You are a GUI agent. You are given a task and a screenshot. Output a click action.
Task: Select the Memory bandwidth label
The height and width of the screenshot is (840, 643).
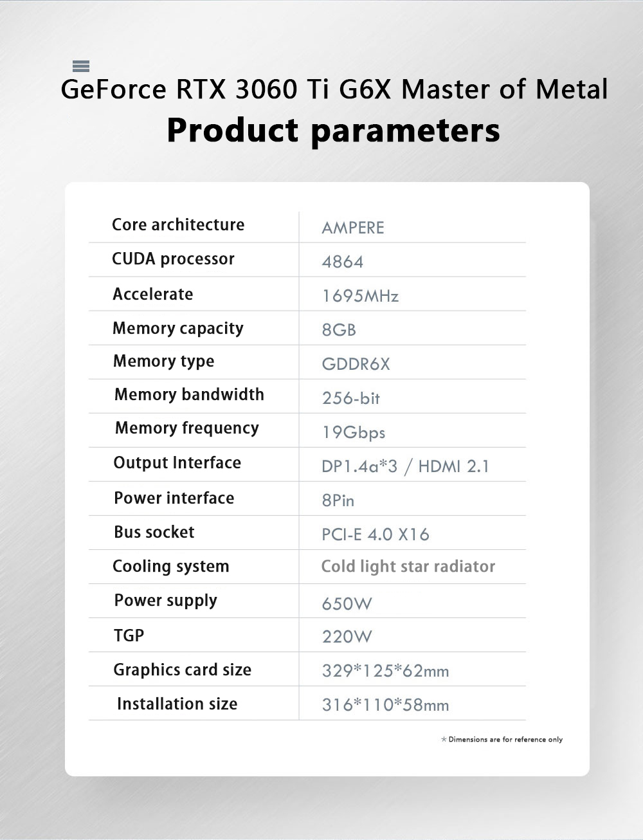[x=189, y=394]
